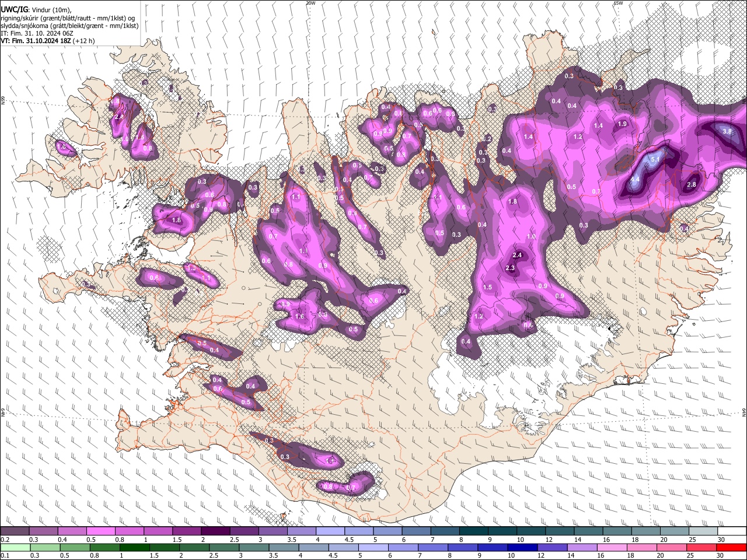Pick the deep blue 10 swatch in lower legend
The height and width of the screenshot is (560, 747).
click(522, 547)
